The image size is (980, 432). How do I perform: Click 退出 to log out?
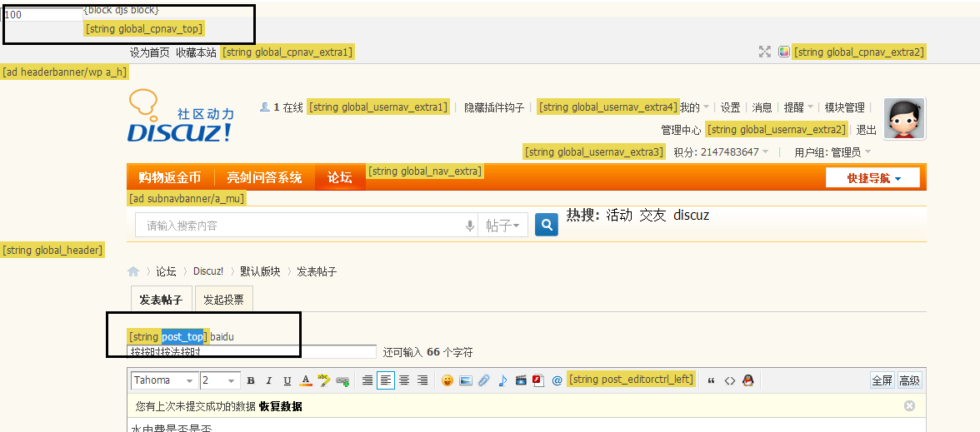coord(867,130)
